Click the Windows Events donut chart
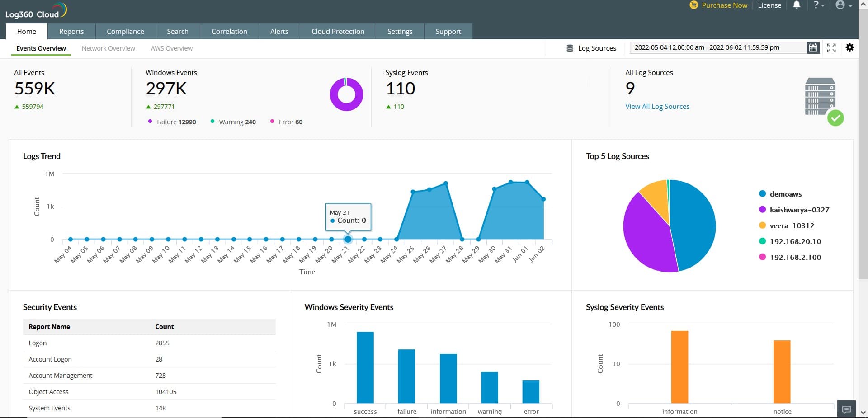Screen dimensions: 868x418 coord(346,94)
